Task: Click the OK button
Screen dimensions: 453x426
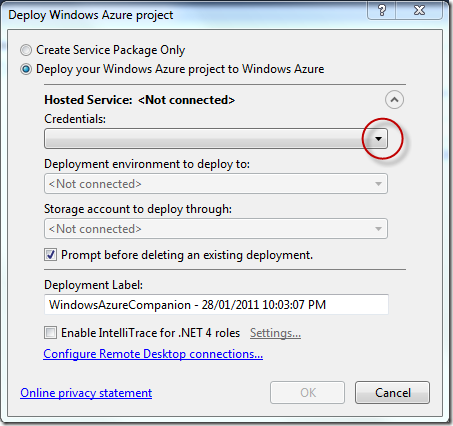Action: click(307, 393)
